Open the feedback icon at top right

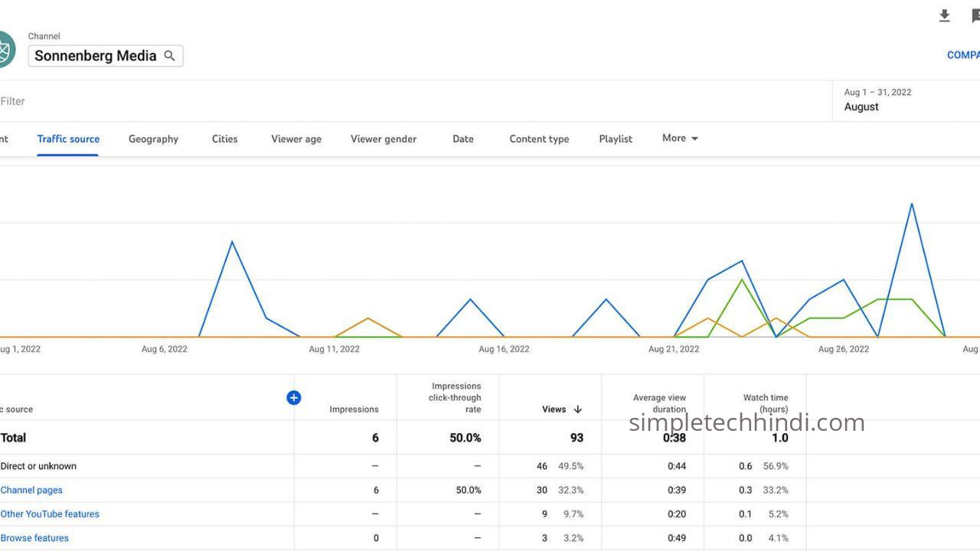pyautogui.click(x=975, y=16)
